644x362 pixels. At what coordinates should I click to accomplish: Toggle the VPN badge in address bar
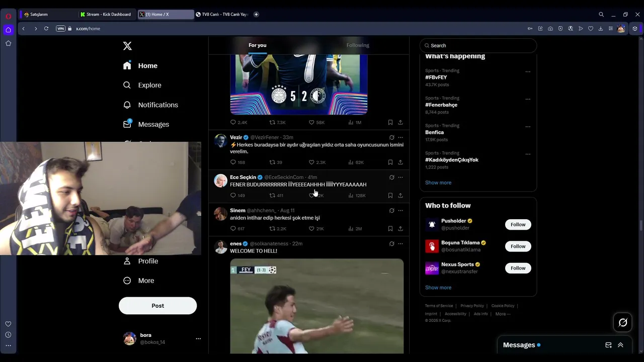pos(60,29)
